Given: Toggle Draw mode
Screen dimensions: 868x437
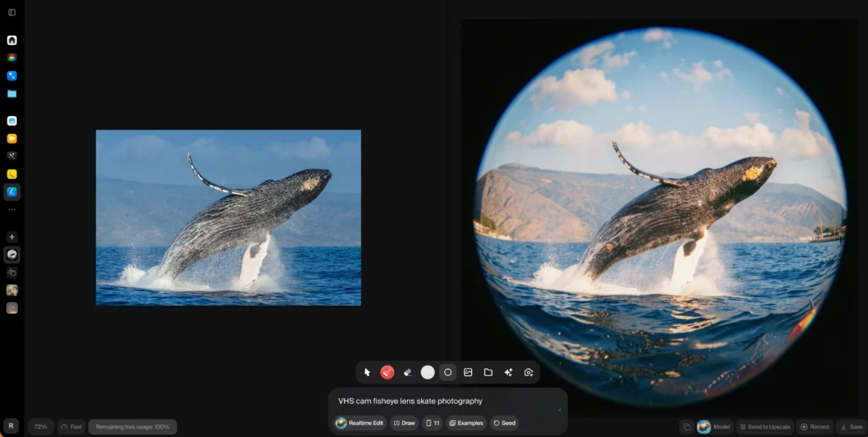Looking at the screenshot, I should point(404,423).
